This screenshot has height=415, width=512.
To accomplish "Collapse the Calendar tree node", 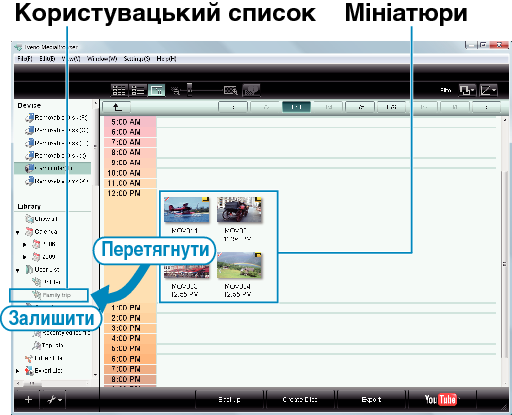I will (x=18, y=232).
